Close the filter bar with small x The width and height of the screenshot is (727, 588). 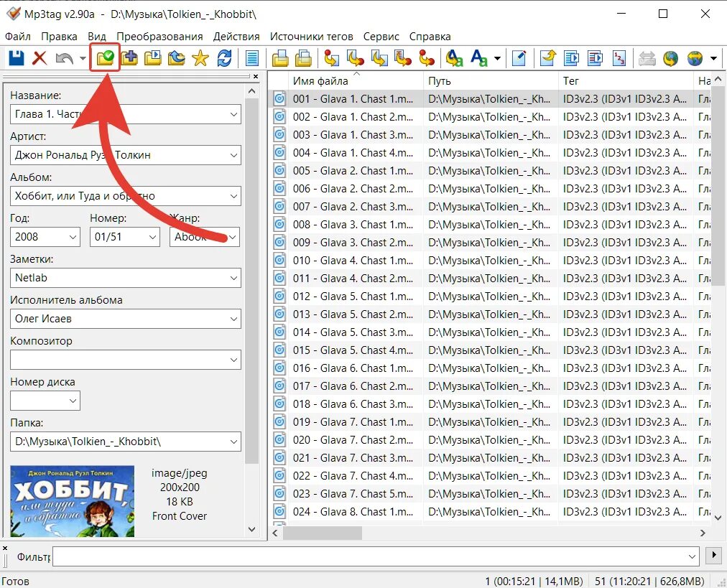[x=4, y=548]
